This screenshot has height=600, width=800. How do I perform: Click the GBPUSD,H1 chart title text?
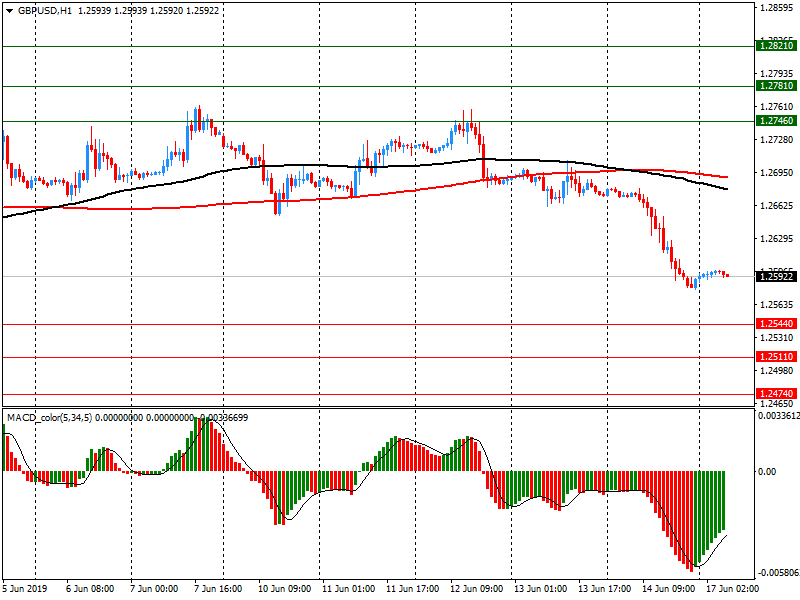pyautogui.click(x=45, y=11)
